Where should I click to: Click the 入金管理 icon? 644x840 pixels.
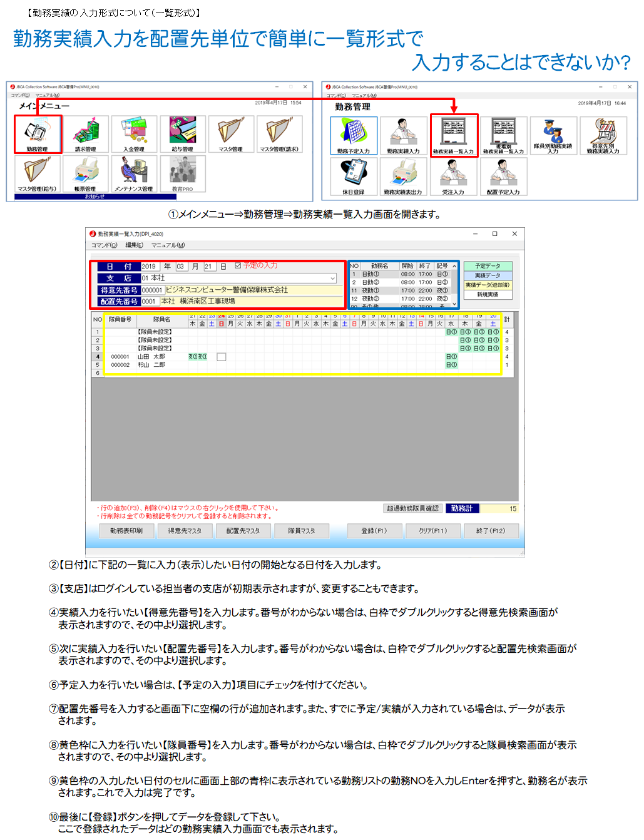134,133
